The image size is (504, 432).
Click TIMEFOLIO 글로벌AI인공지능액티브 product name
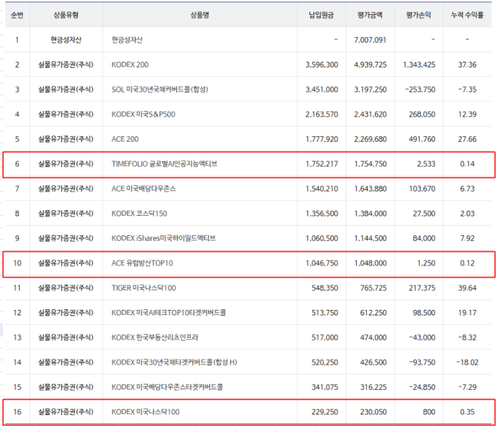click(x=164, y=164)
